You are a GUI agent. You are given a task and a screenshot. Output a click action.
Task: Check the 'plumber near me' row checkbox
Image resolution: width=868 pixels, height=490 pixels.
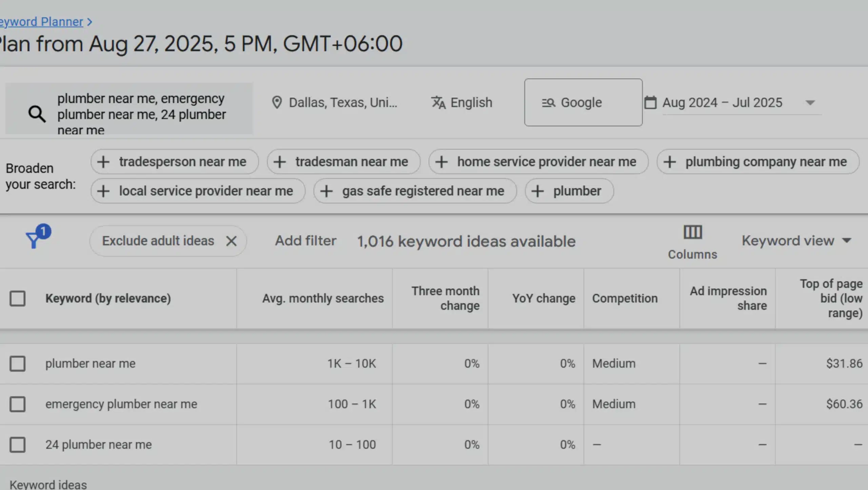tap(18, 364)
